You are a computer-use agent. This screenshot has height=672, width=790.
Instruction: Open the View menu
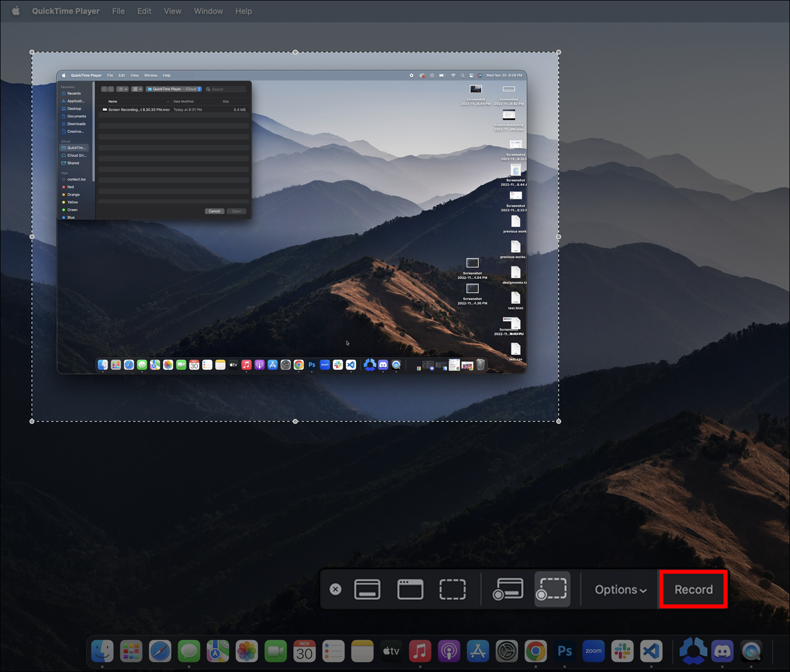[172, 11]
